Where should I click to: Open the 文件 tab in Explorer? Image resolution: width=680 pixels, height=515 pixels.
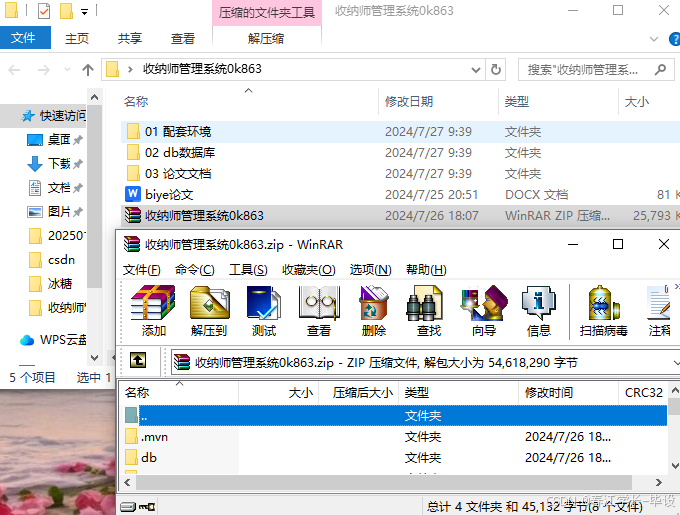click(x=23, y=38)
